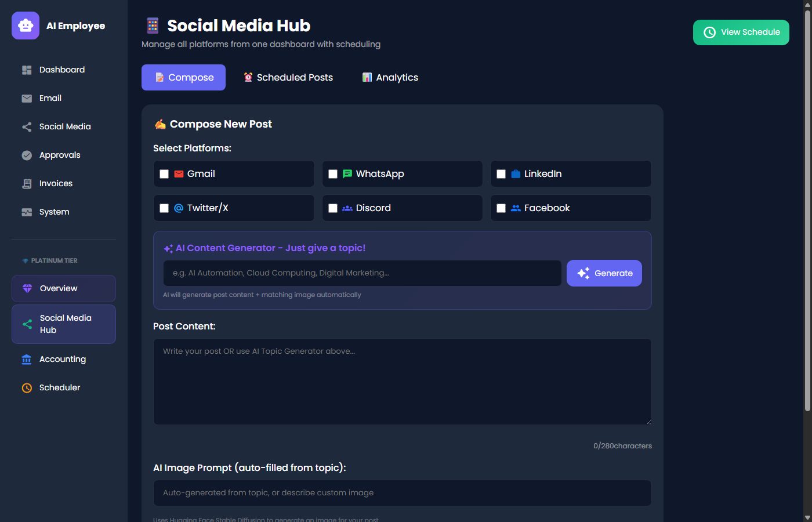The height and width of the screenshot is (522, 812).
Task: Click the Scheduler clock icon
Action: [x=27, y=388]
